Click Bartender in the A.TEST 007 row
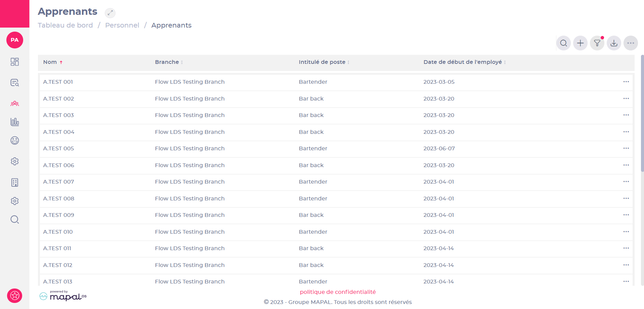 (313, 182)
